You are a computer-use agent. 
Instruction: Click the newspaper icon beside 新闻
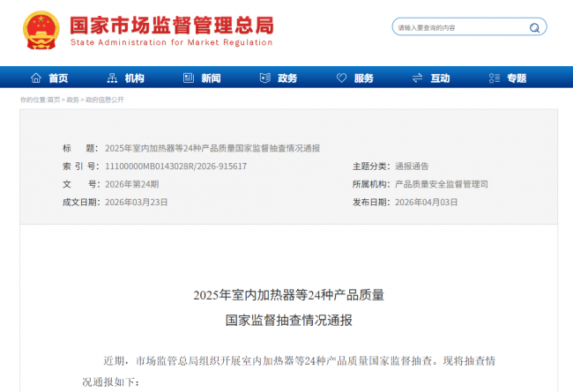pyautogui.click(x=188, y=78)
